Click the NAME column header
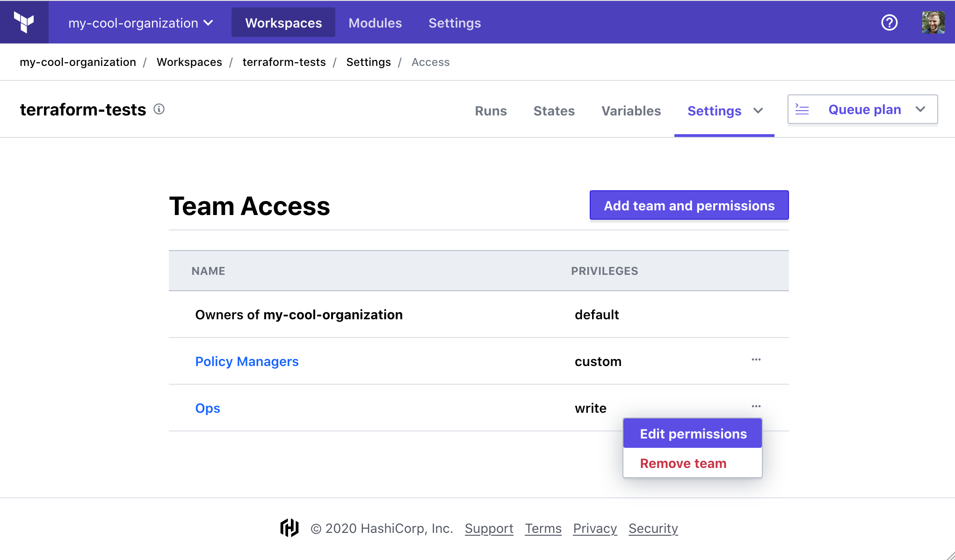The width and height of the screenshot is (955, 560). (208, 271)
